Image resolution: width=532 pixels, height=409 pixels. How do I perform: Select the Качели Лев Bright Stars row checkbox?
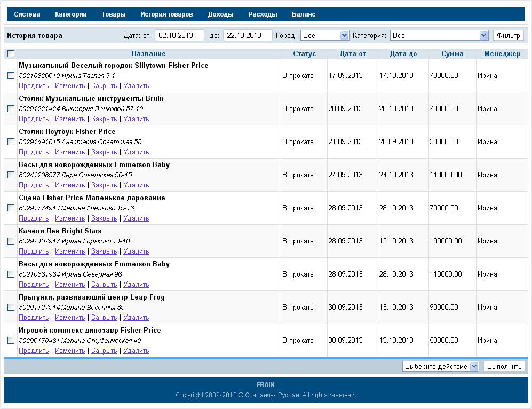pos(11,241)
